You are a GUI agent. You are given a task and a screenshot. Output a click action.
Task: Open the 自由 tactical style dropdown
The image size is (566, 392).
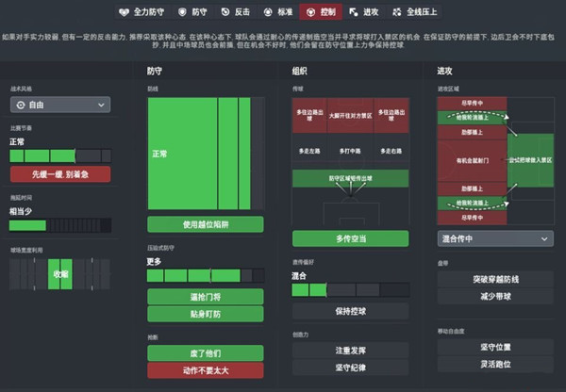(59, 106)
